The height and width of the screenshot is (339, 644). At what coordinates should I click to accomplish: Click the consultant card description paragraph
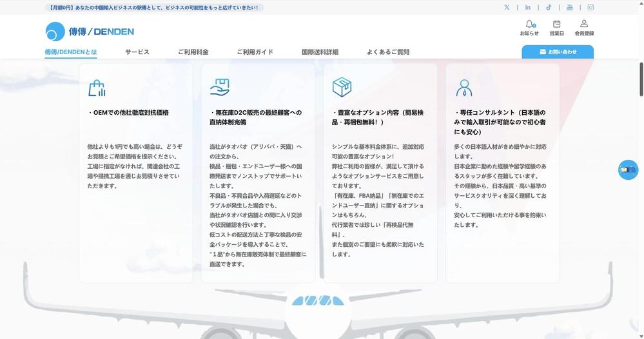pos(500,186)
